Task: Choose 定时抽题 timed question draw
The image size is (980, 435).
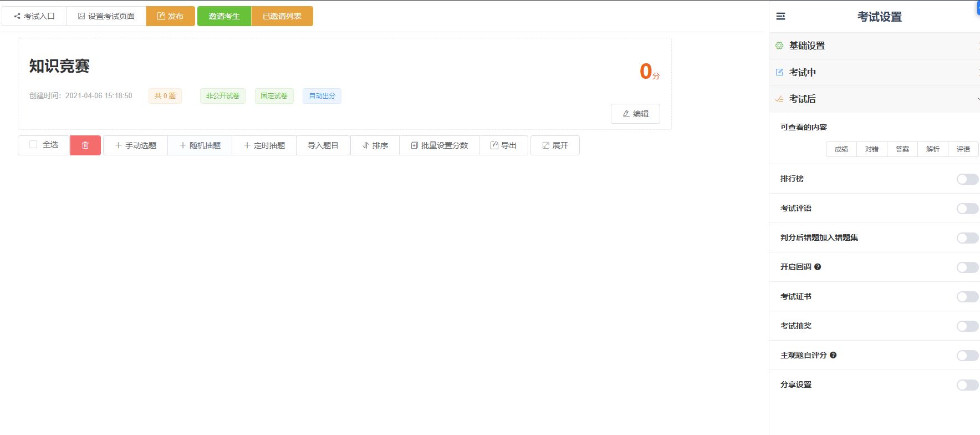Action: (x=264, y=145)
